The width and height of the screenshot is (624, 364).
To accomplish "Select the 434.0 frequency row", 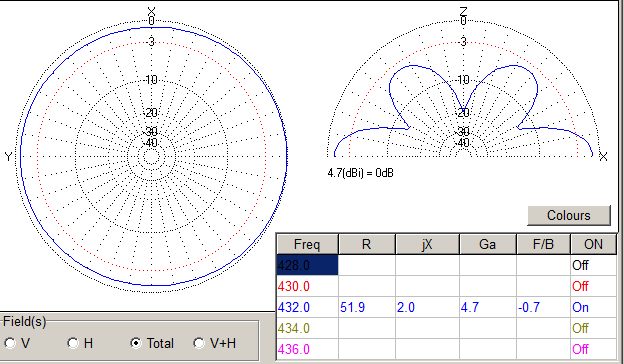I will click(447, 328).
